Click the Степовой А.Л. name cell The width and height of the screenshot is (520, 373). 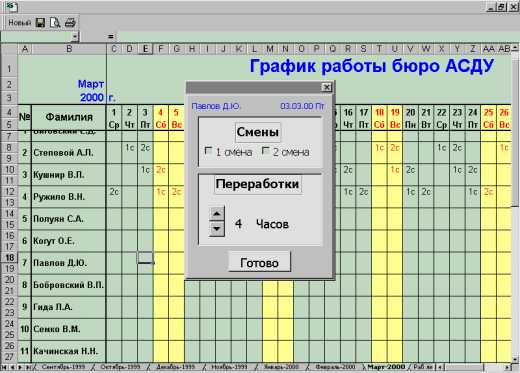(69, 153)
